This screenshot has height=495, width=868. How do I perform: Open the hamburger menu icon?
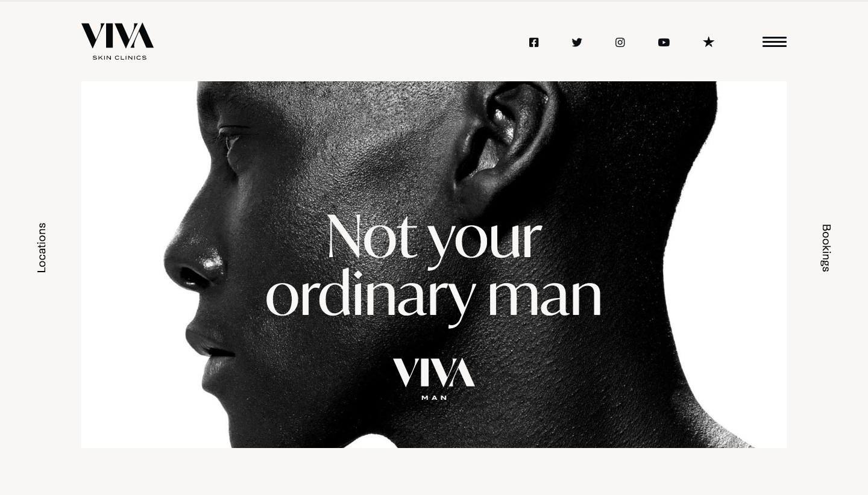pos(774,42)
